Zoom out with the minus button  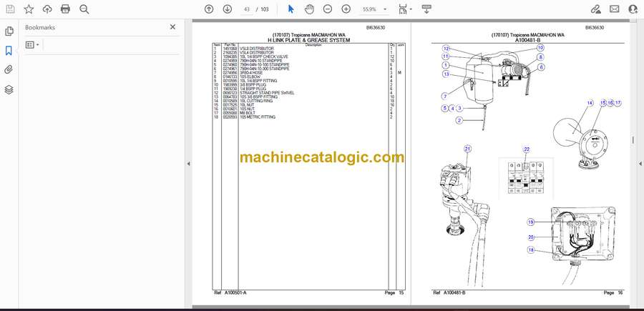tap(327, 9)
